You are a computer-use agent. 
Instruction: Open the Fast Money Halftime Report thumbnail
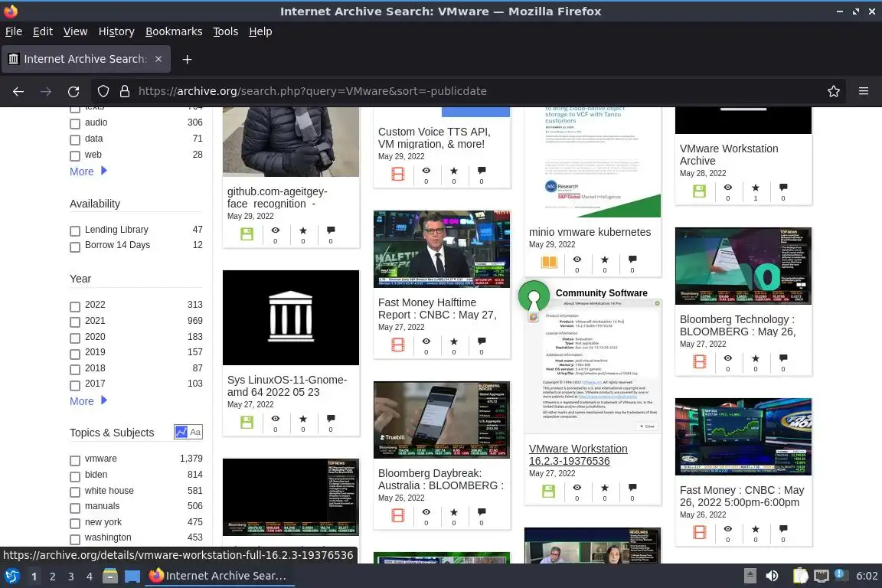(442, 250)
